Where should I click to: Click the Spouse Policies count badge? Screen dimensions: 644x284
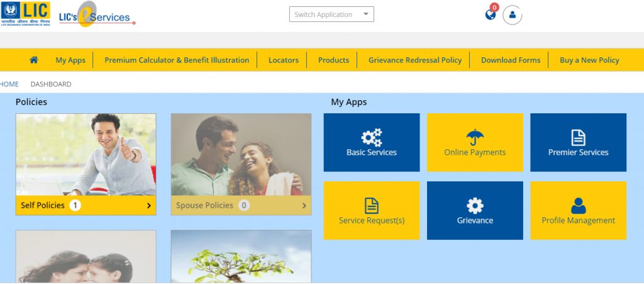pyautogui.click(x=244, y=205)
